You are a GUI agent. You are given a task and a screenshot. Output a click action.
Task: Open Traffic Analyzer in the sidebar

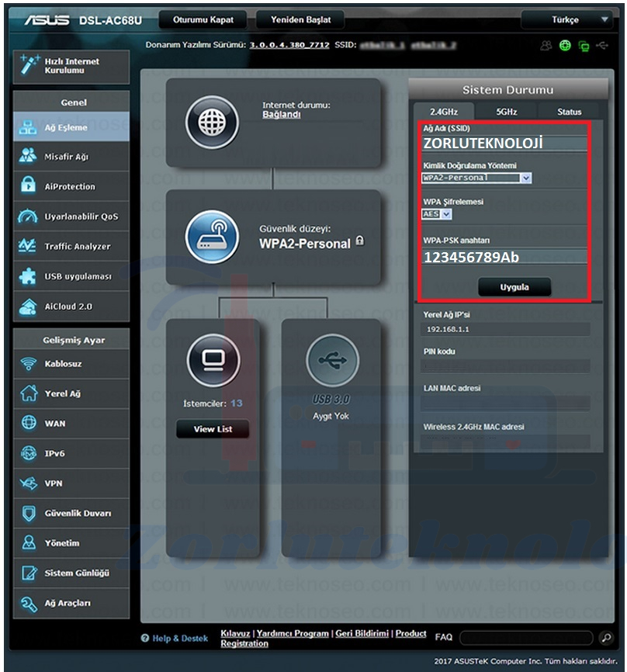[71, 246]
